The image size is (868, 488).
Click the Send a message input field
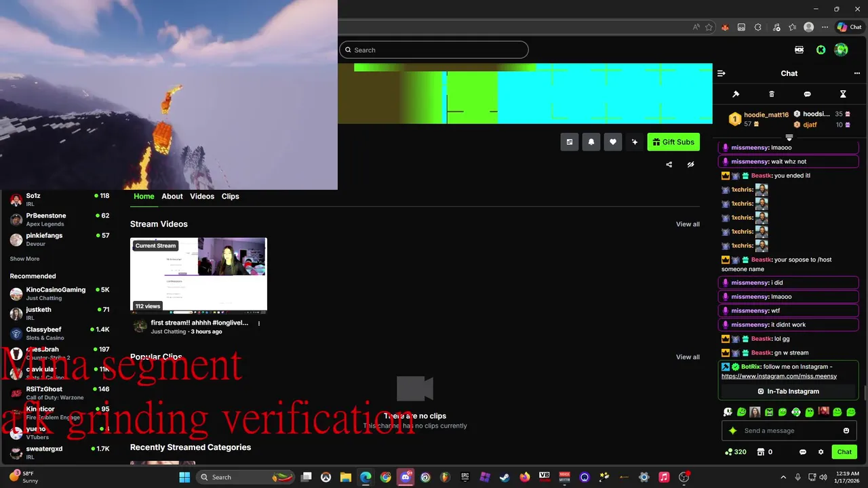point(789,430)
